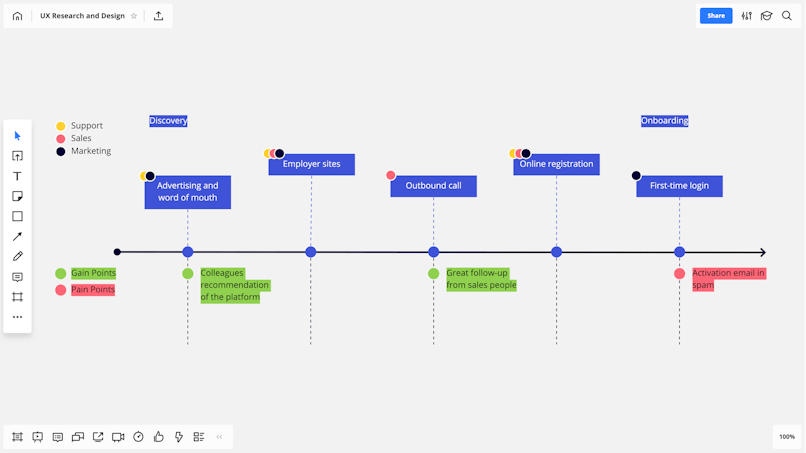Select the Support legend text

click(x=87, y=125)
